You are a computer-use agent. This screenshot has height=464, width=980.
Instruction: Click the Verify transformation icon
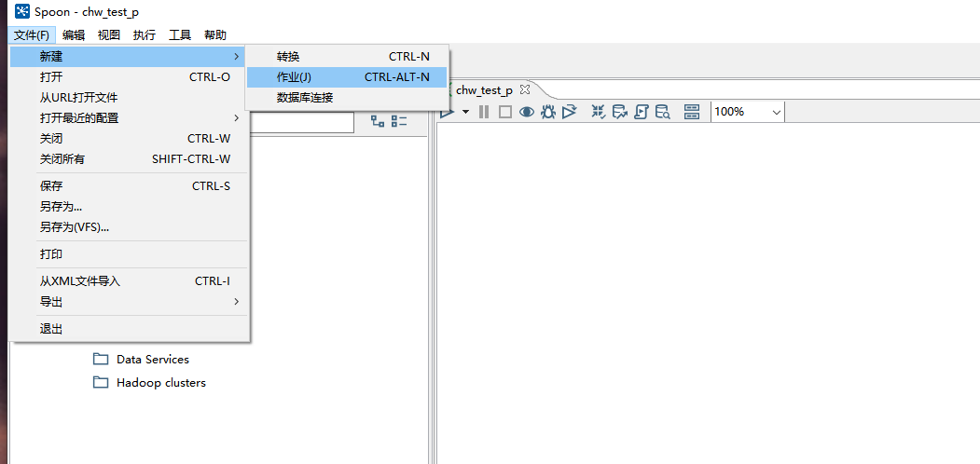point(599,112)
